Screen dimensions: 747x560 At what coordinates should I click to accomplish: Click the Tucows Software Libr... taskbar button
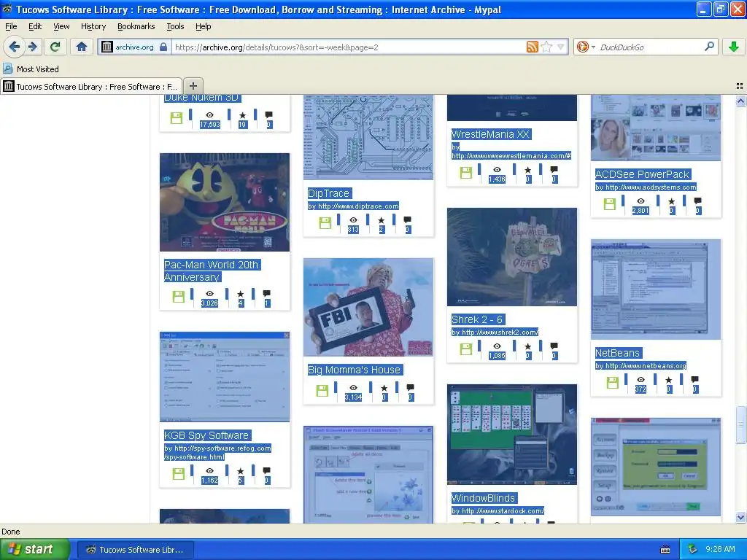point(135,550)
